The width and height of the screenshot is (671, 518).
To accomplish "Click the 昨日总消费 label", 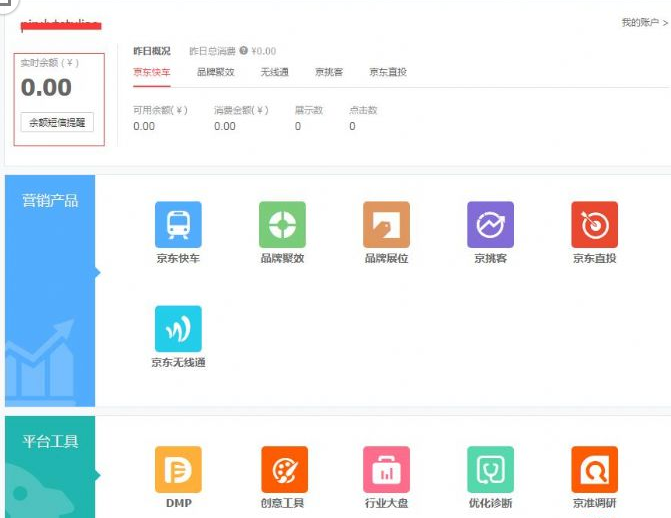I will pyautogui.click(x=212, y=51).
